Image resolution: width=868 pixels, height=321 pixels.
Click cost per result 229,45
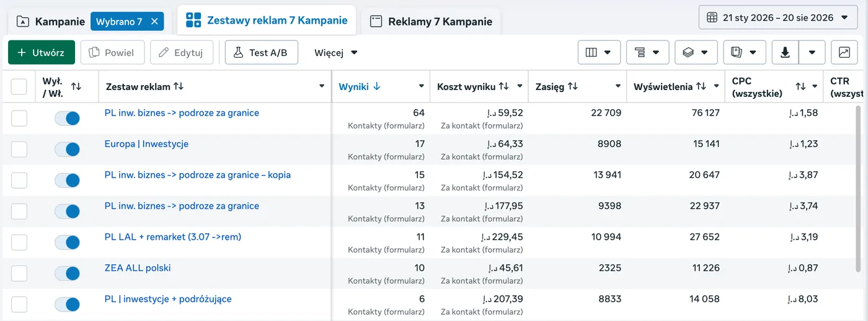[502, 237]
